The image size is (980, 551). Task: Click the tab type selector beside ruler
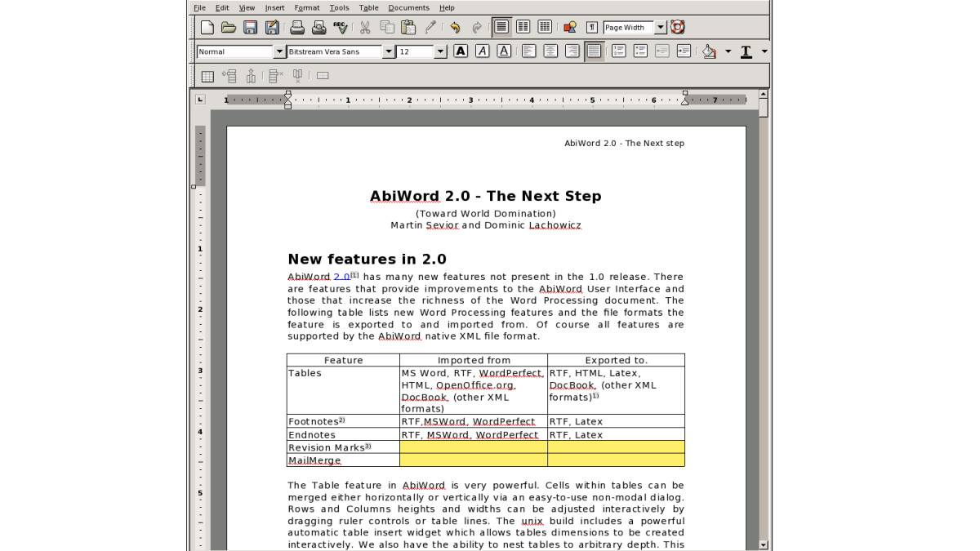click(x=200, y=100)
